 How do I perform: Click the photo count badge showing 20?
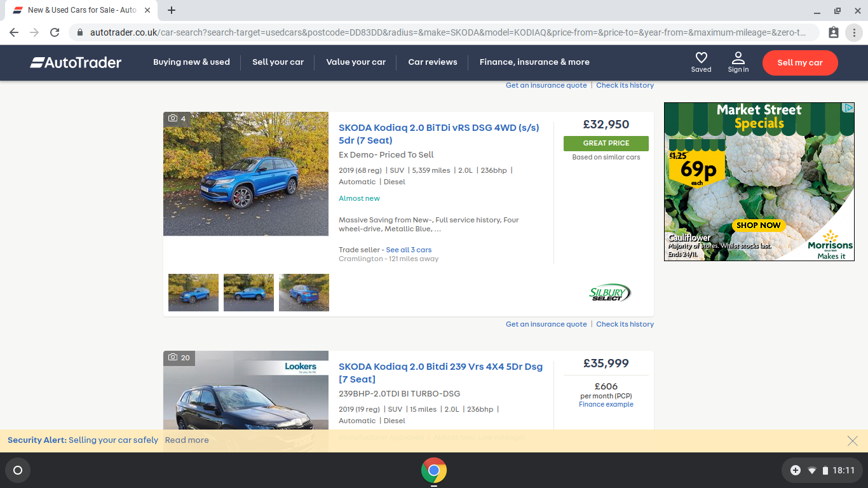coord(179,358)
